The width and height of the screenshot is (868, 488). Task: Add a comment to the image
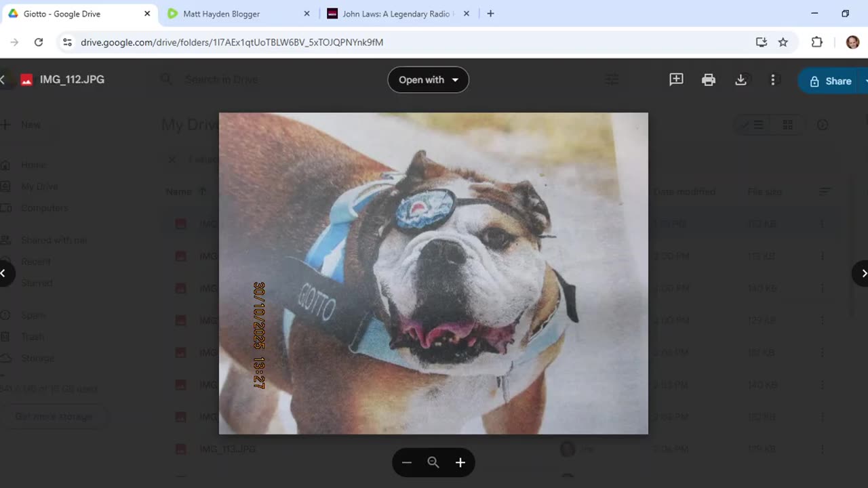point(676,80)
